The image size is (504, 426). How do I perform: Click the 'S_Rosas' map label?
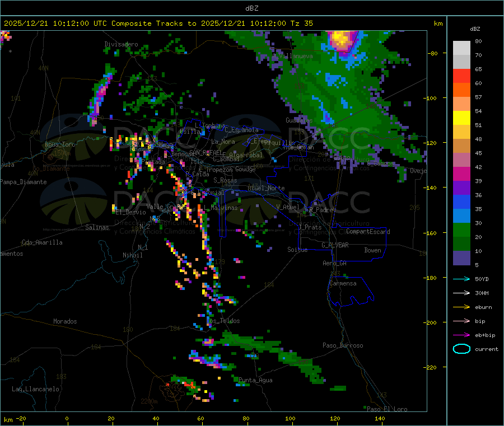pos(225,180)
